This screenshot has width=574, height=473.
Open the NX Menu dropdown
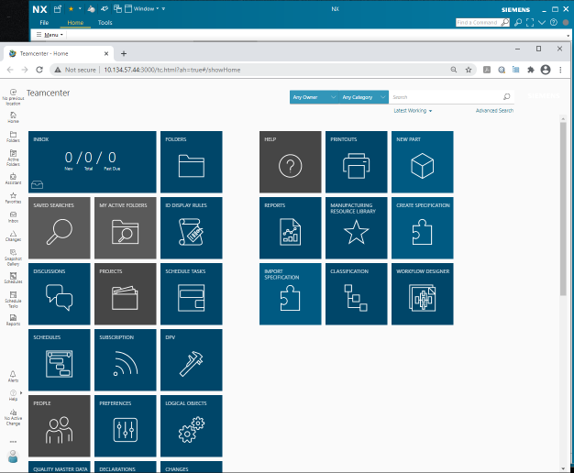50,35
